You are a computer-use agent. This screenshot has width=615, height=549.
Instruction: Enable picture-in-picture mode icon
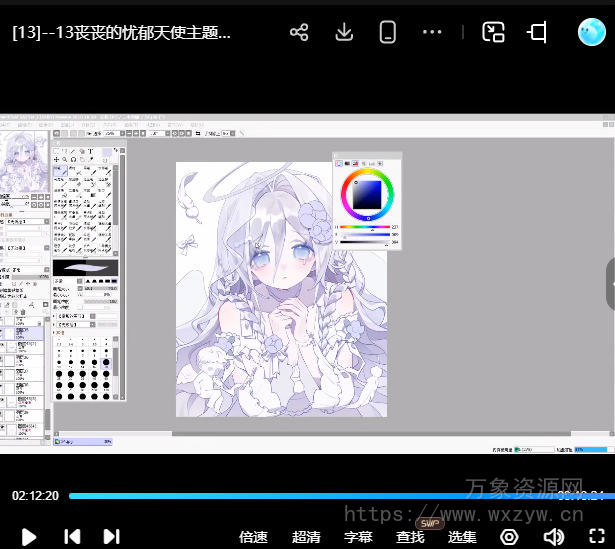click(493, 32)
